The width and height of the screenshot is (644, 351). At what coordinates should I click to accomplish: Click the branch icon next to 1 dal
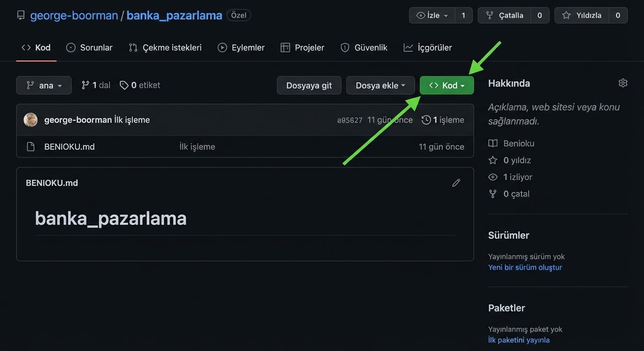[85, 85]
